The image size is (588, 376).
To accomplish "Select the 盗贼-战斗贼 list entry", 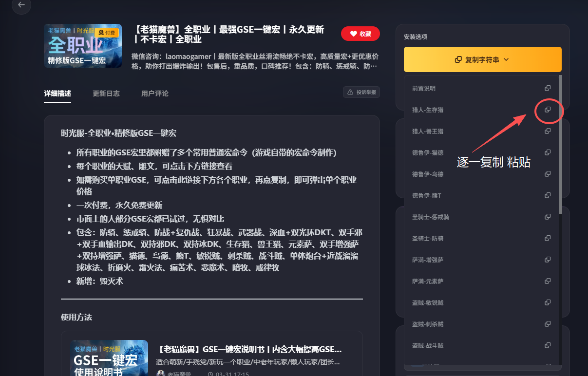I will pos(481,345).
